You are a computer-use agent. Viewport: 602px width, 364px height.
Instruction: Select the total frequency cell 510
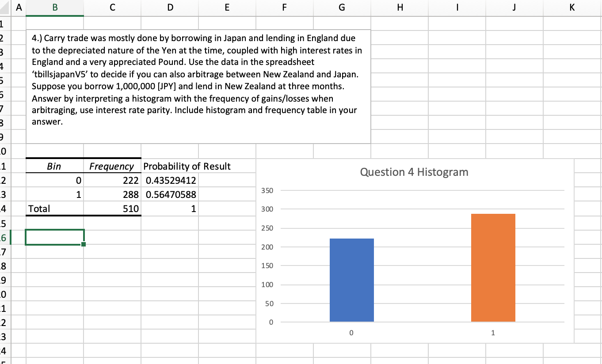click(112, 209)
